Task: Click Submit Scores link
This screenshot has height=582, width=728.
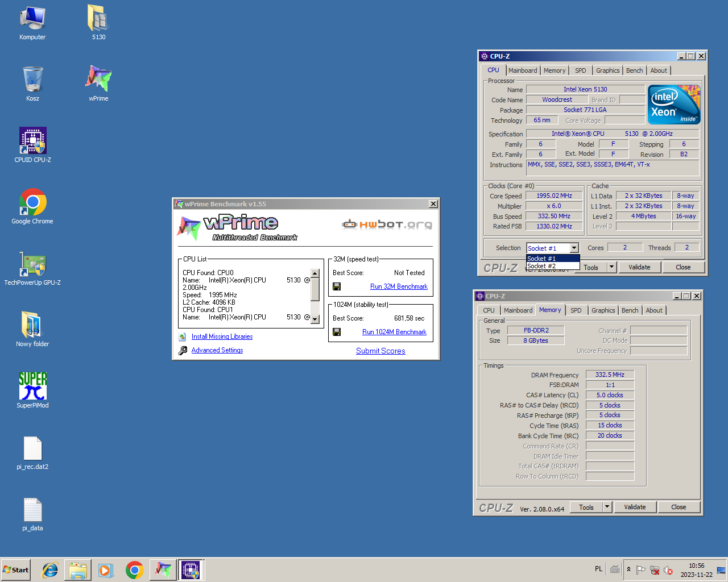Action: click(x=380, y=351)
